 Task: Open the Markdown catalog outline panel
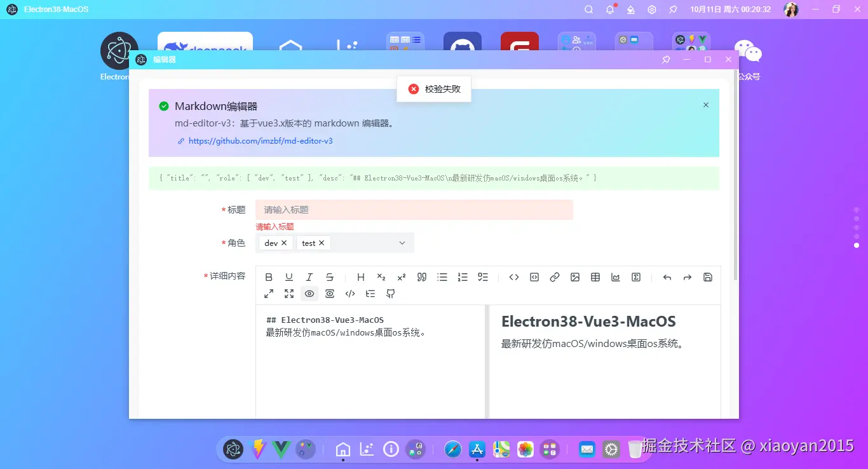pos(370,294)
